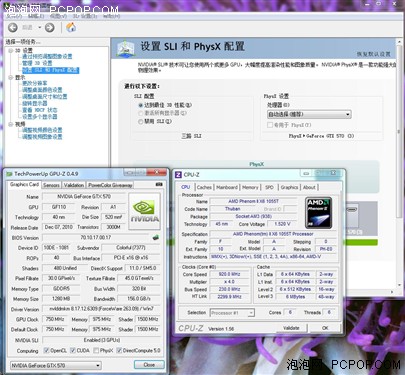Toggle PhysX checkbox in GPU-Z Computing row
This screenshot has width=405, height=375.
96,351
